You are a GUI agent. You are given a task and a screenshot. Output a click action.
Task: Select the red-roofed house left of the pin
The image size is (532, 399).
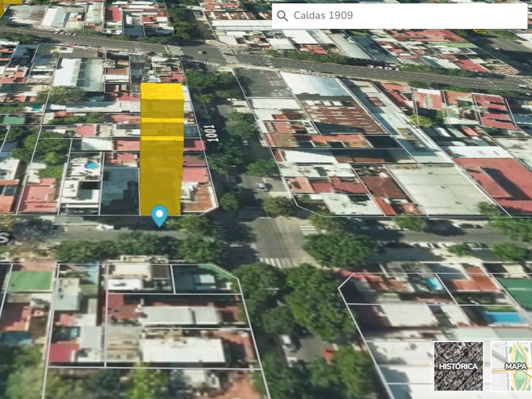[x=39, y=198]
